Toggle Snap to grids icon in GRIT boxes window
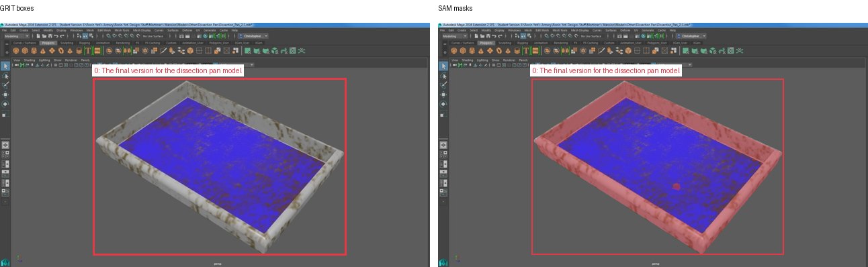This screenshot has height=267, width=868. 108,36
